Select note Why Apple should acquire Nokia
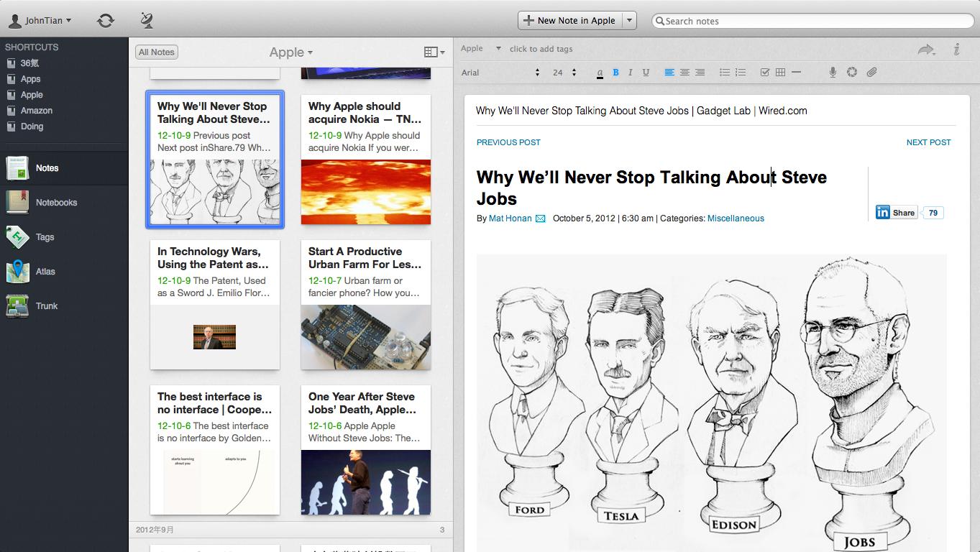This screenshot has width=980, height=552. pyautogui.click(x=366, y=160)
